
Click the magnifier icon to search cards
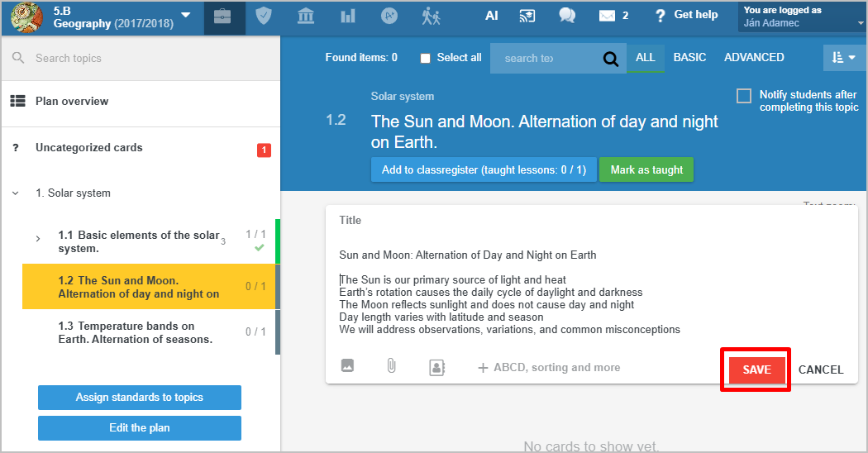coord(611,58)
